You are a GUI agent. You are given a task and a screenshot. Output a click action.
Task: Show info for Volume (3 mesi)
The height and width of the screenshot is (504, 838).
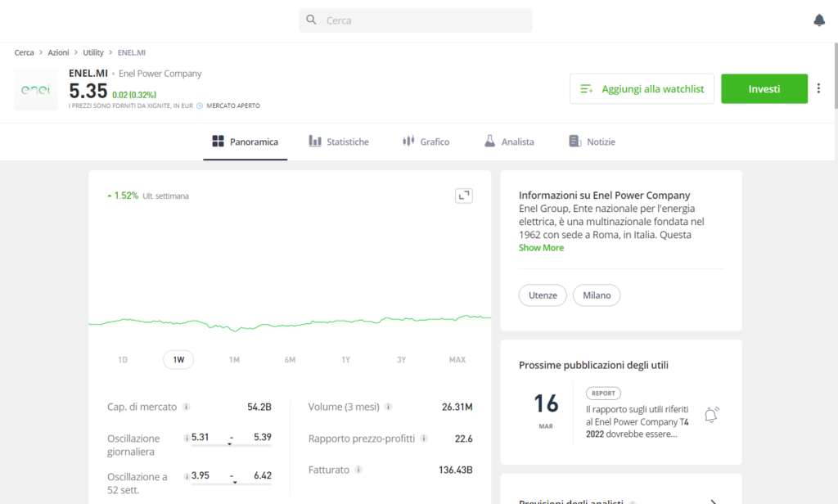tap(389, 407)
